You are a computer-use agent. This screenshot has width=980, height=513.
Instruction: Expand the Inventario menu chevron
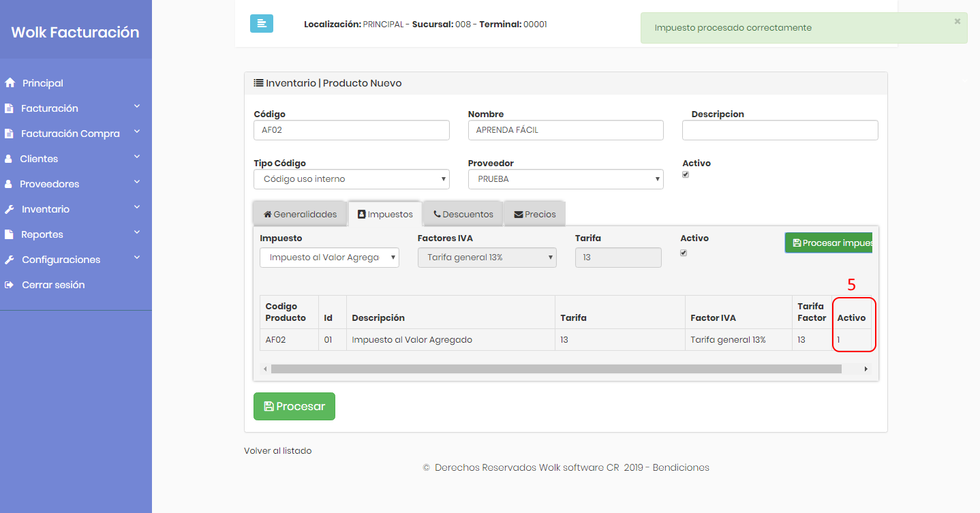[137, 208]
